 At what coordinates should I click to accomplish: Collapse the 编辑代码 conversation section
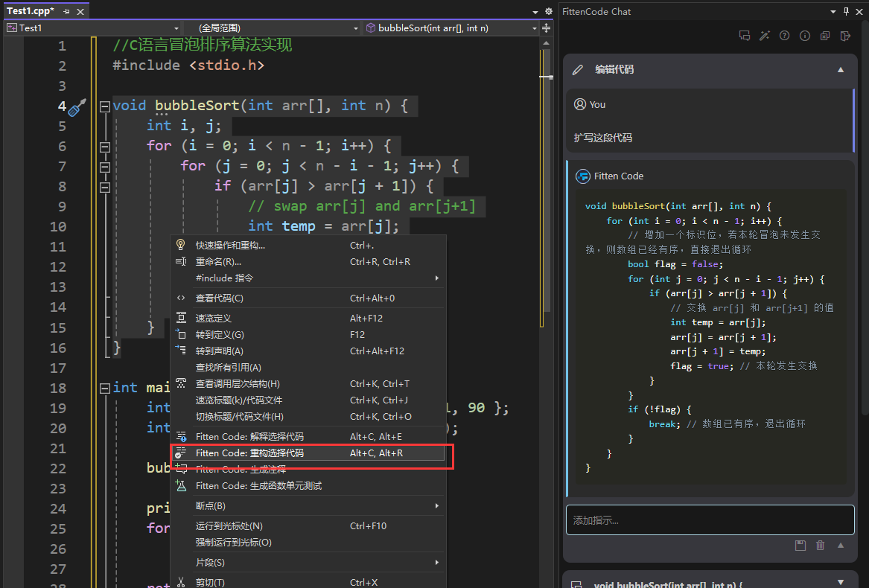pyautogui.click(x=841, y=70)
